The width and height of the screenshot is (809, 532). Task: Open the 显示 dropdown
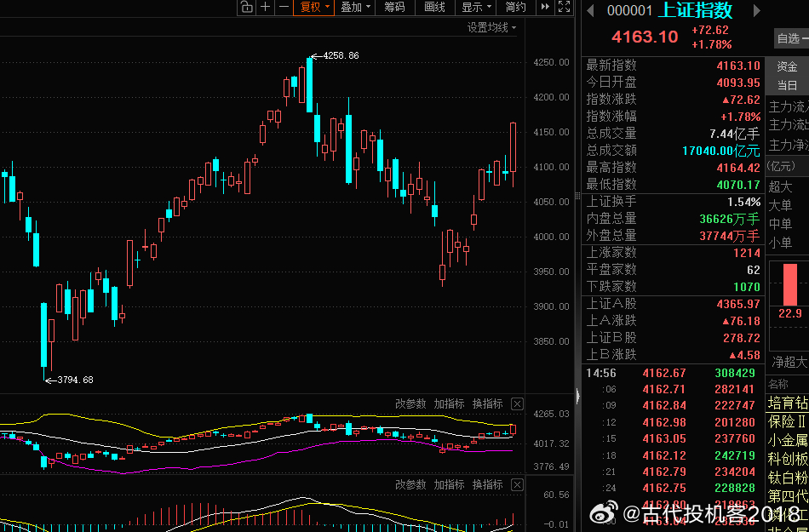pyautogui.click(x=476, y=7)
